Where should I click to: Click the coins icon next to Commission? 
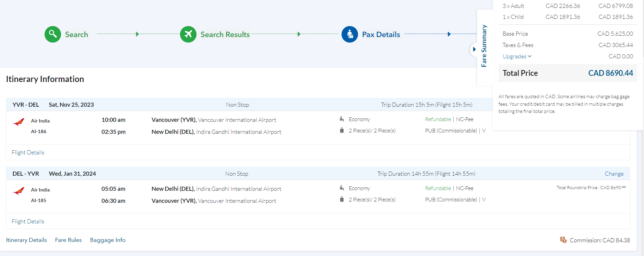click(563, 240)
